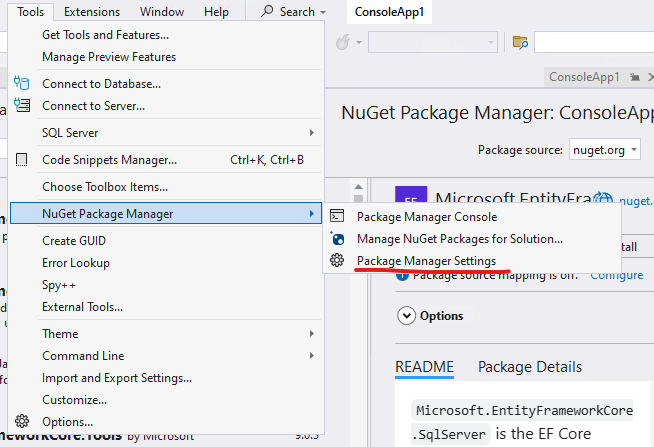The width and height of the screenshot is (654, 447).
Task: Open the Tools menu
Action: click(30, 12)
